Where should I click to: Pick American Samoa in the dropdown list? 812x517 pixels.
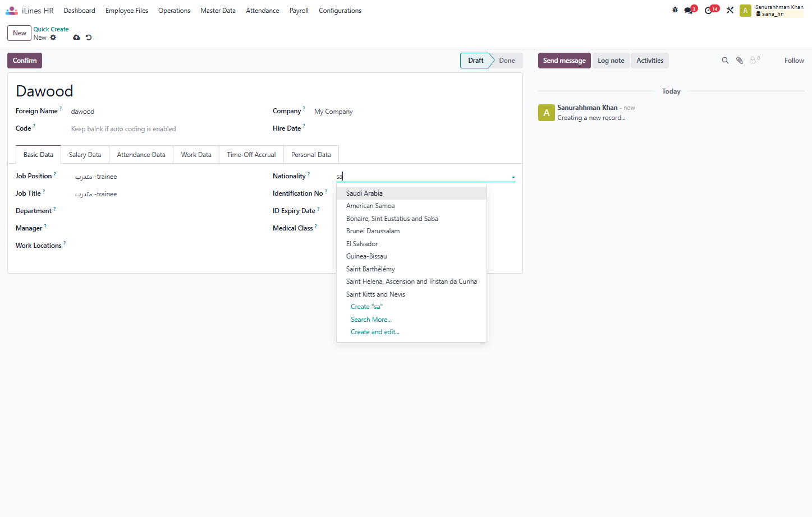coord(411,206)
